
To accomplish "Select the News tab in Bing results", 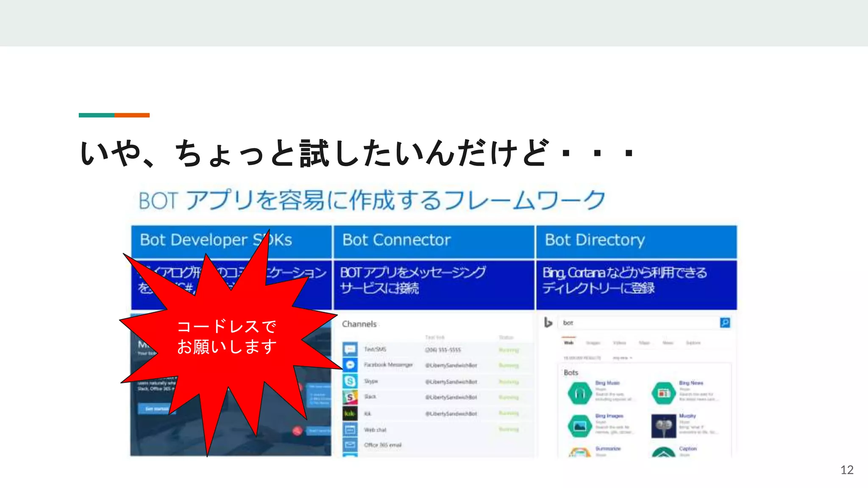I will coord(668,343).
